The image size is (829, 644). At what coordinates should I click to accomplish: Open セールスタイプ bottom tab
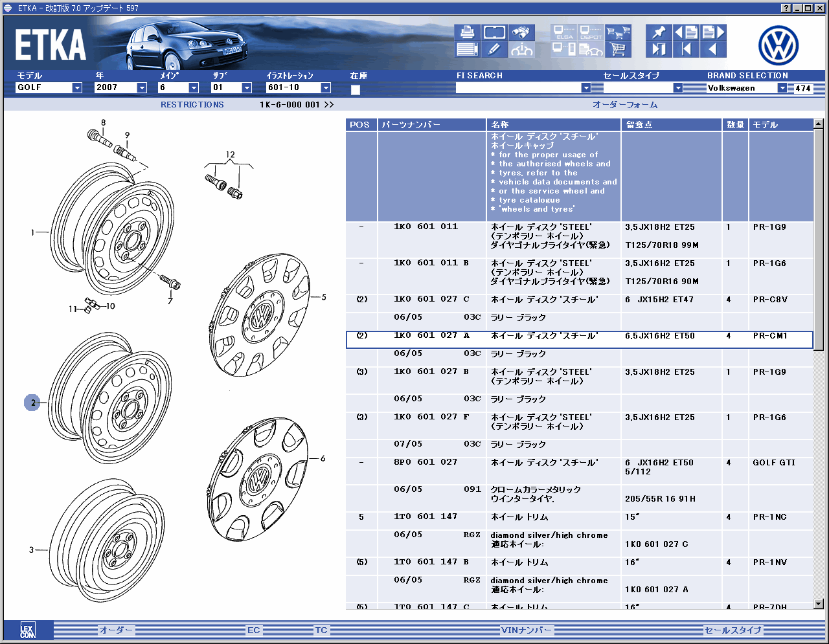pyautogui.click(x=733, y=630)
